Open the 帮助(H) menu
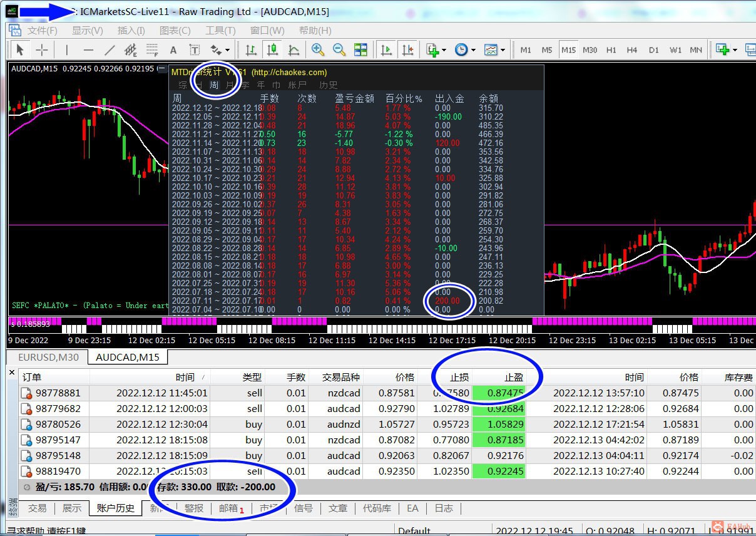756x536 pixels. (314, 30)
